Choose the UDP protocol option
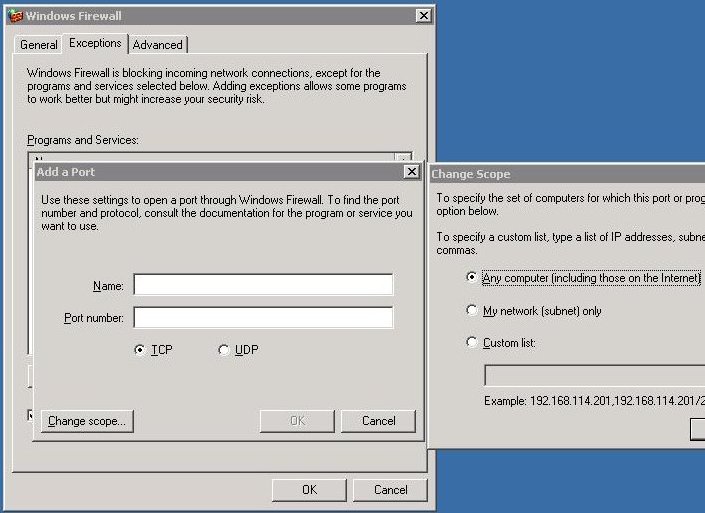Viewport: 705px width, 513px height. (223, 350)
